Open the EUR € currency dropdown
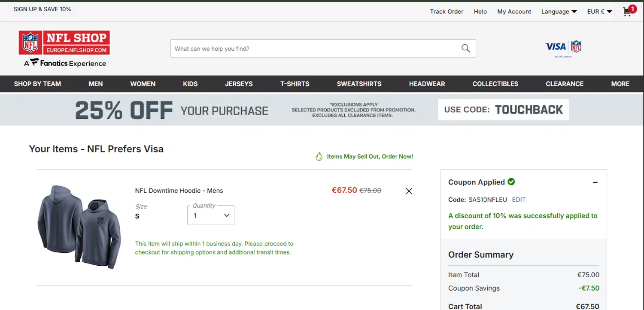 tap(599, 12)
